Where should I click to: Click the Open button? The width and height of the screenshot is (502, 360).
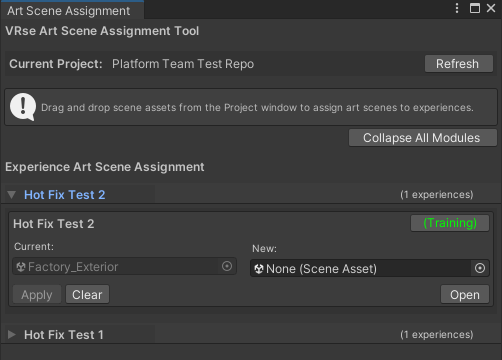click(x=465, y=294)
